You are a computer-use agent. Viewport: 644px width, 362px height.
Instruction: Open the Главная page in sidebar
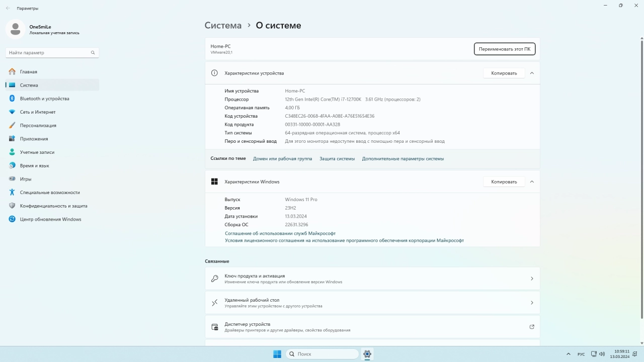tap(52, 71)
